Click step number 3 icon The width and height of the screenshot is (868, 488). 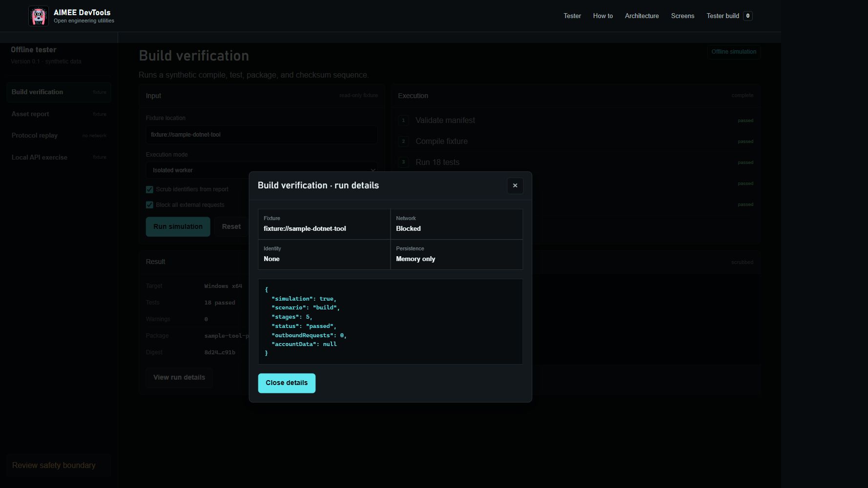(403, 163)
